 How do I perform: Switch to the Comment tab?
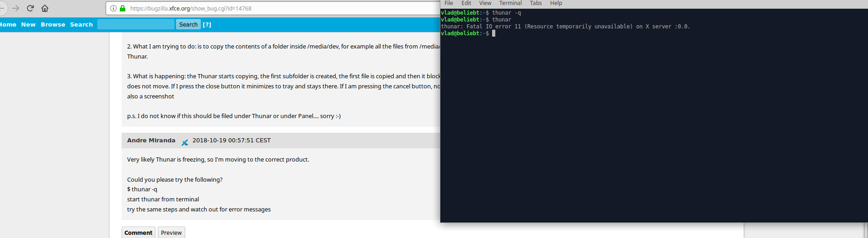pos(138,233)
